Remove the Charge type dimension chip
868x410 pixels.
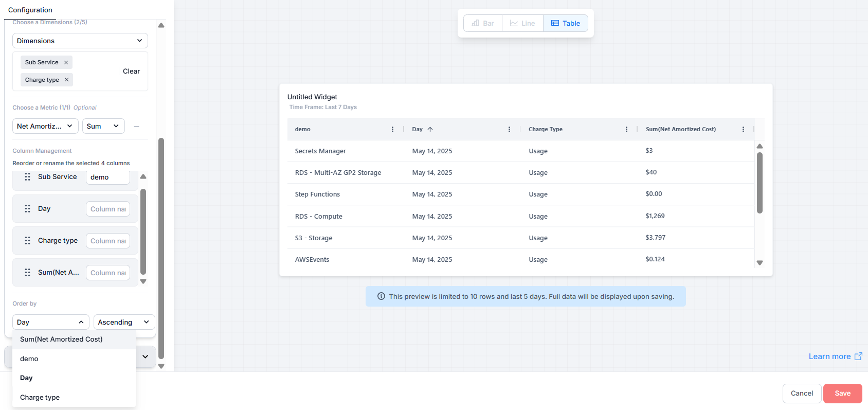pyautogui.click(x=66, y=80)
